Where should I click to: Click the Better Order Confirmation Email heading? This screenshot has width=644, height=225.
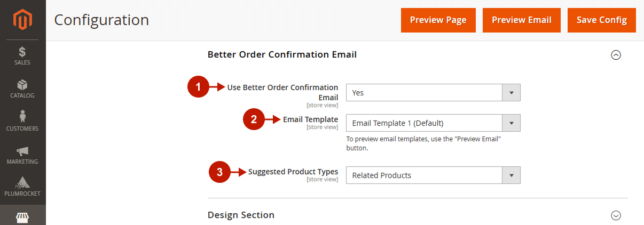[282, 54]
